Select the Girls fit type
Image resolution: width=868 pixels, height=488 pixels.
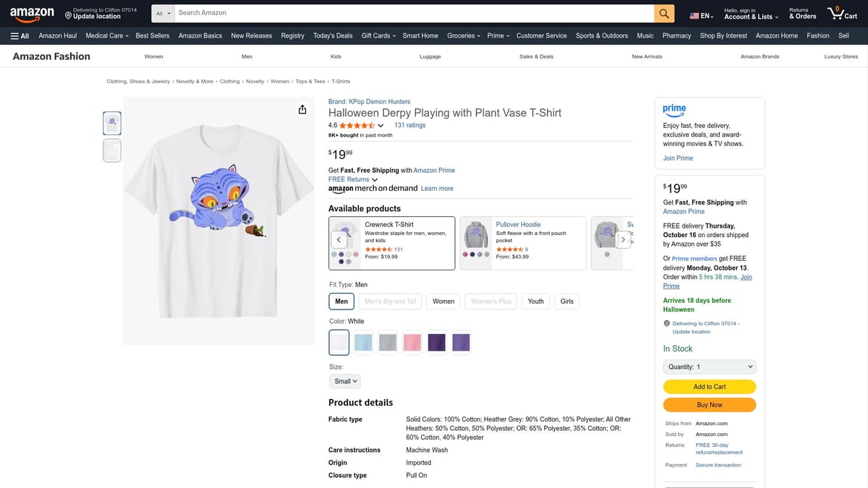coord(566,301)
